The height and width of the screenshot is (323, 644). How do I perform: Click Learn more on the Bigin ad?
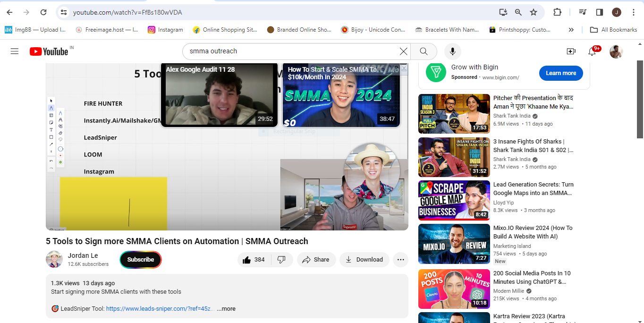(x=561, y=73)
